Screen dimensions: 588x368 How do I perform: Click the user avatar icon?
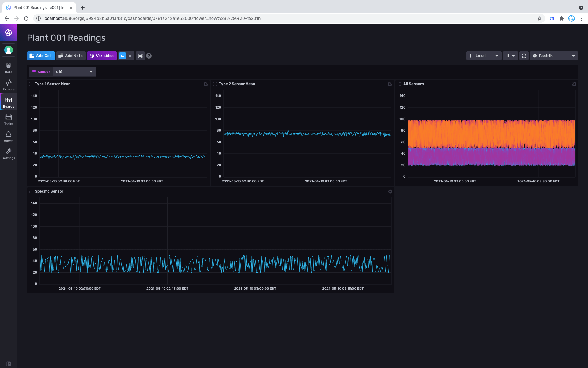click(9, 50)
